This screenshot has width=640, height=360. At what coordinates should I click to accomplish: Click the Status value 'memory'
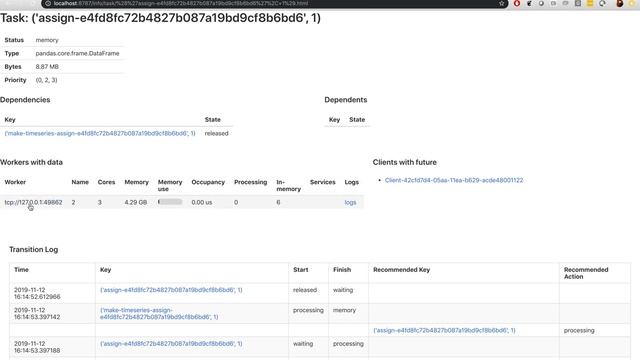[x=47, y=40]
